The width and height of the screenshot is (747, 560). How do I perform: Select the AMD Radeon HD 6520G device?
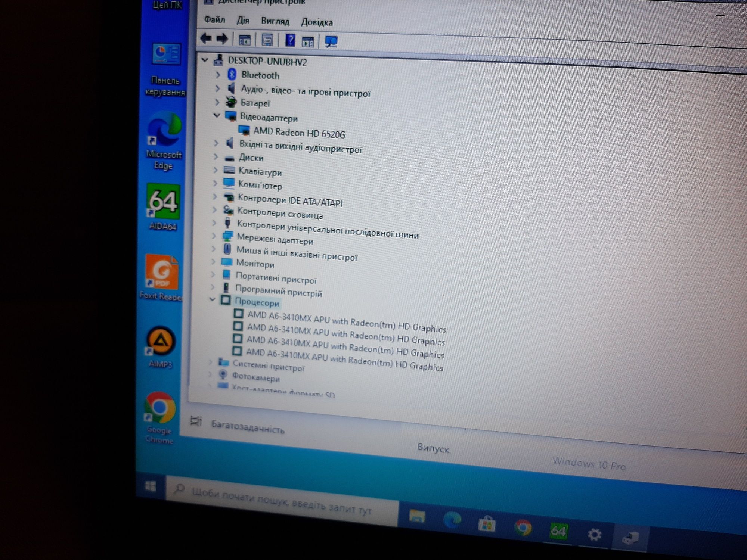tap(300, 133)
